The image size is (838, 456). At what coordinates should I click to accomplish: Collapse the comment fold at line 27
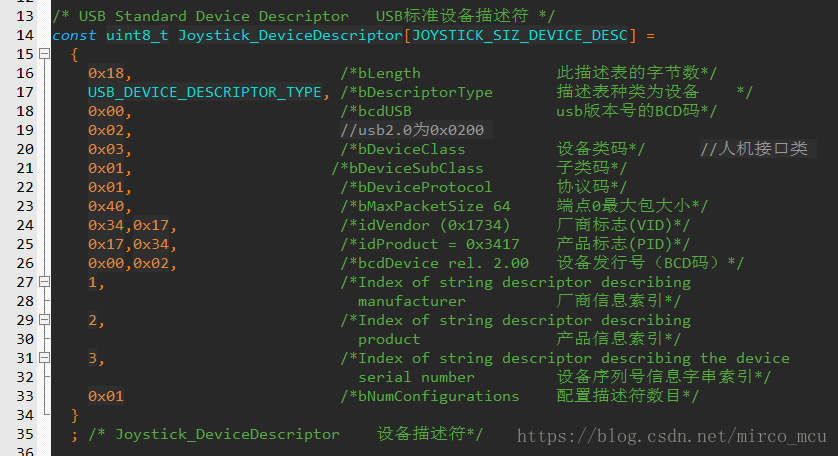(x=44, y=282)
